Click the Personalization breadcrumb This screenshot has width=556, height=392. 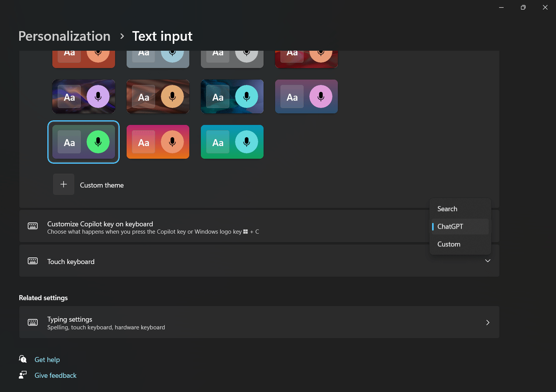coord(64,36)
